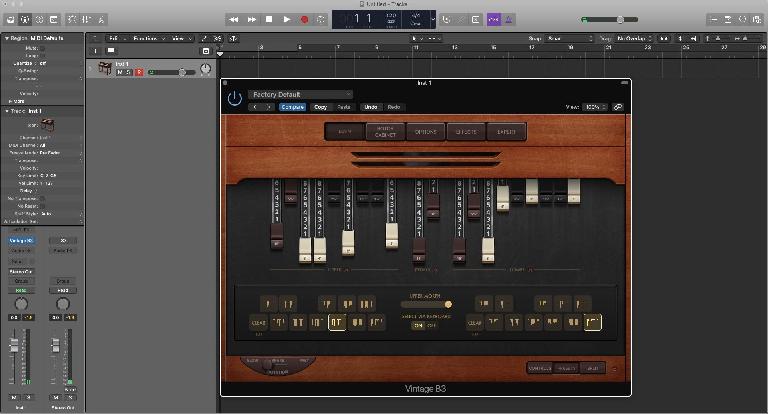Image resolution: width=768 pixels, height=414 pixels.
Task: Click the Copy button in plugin header
Action: 320,107
